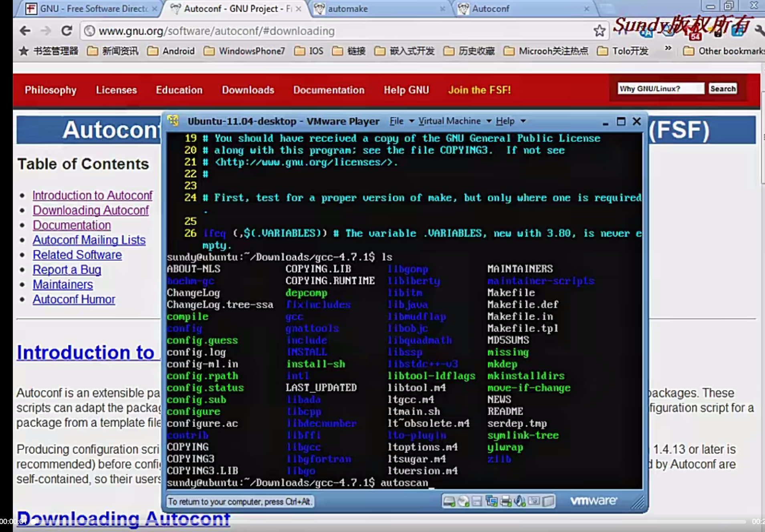The height and width of the screenshot is (532, 765).
Task: Open the Related Software link
Action: click(77, 254)
